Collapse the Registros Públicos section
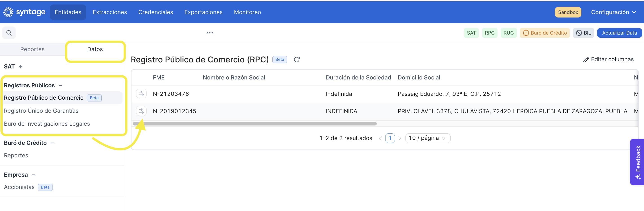644x211 pixels. (x=61, y=86)
